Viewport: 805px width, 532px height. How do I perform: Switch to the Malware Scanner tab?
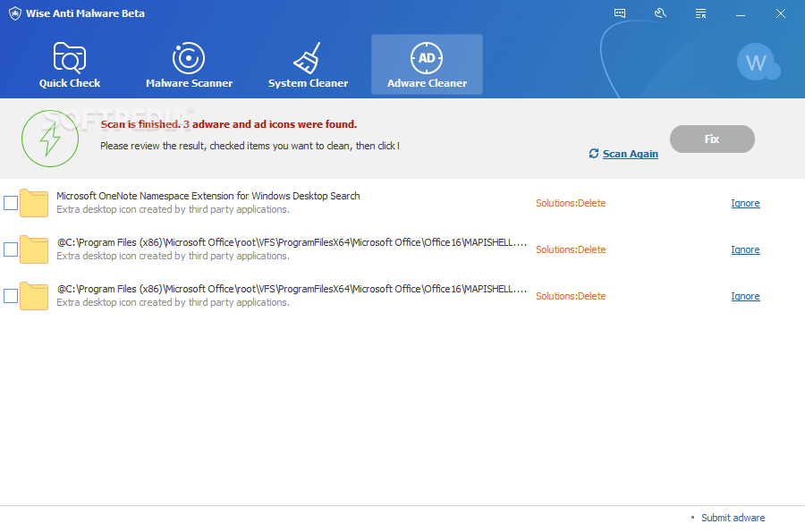pyautogui.click(x=189, y=64)
